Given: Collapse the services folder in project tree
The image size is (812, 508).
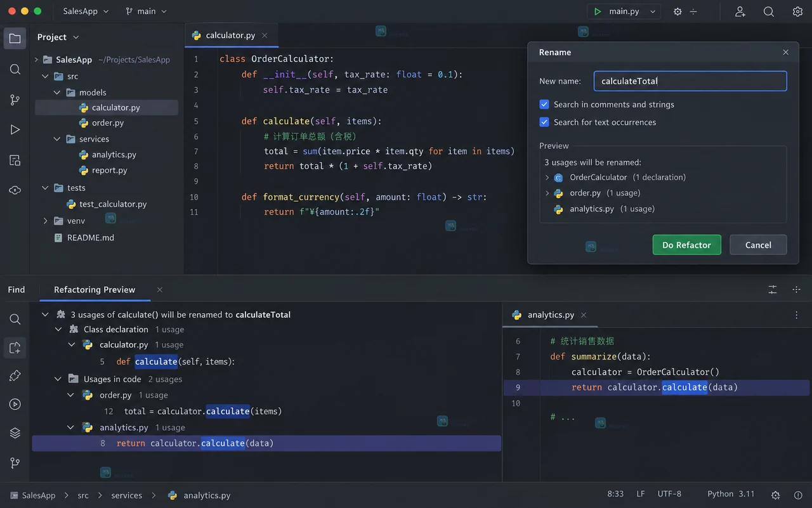Looking at the screenshot, I should pos(57,139).
